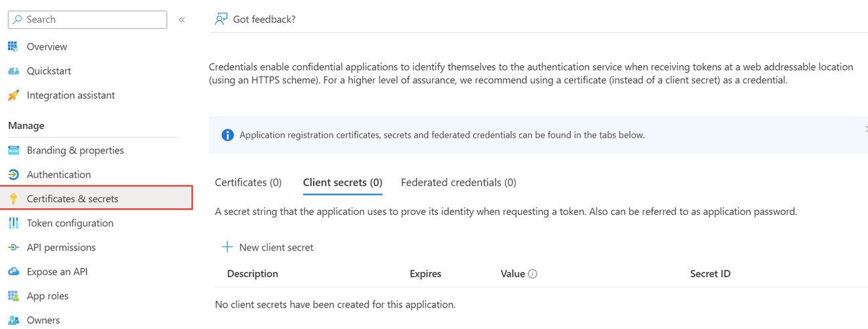Screen dimensions: 868x329
Task: Click the Overview grid icon
Action: (x=13, y=46)
